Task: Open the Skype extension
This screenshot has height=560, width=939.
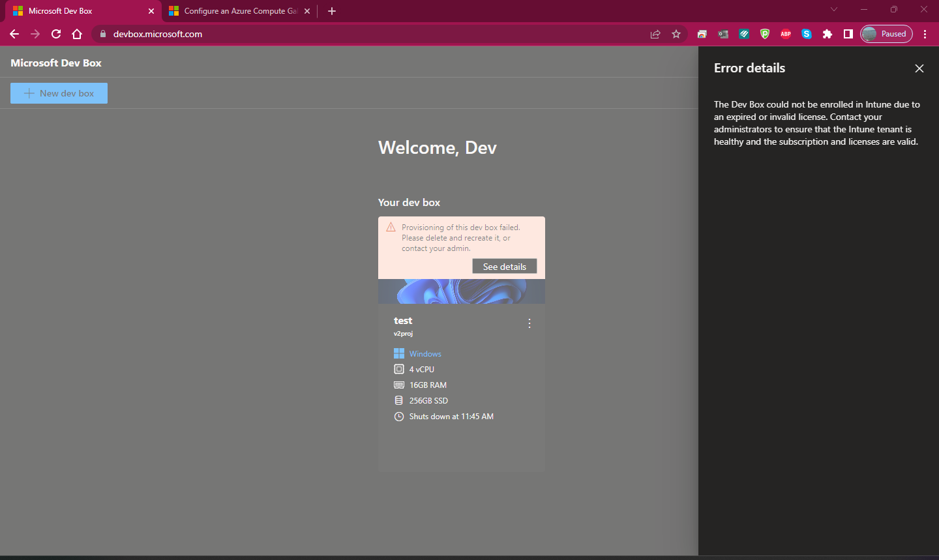Action: pos(807,34)
